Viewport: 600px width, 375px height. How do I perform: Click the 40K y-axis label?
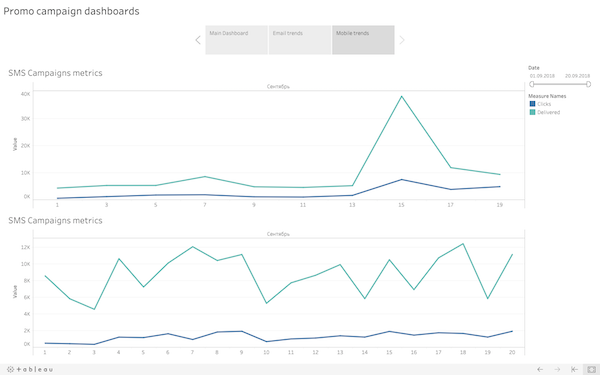click(26, 94)
